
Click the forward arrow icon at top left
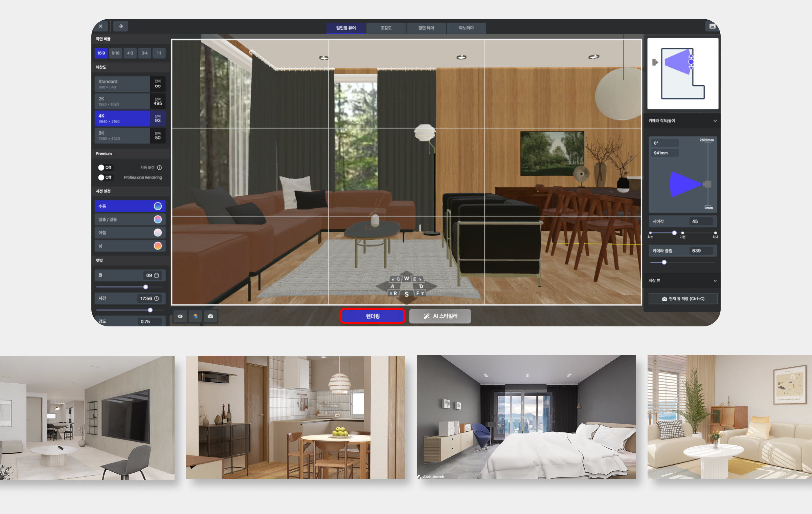click(x=120, y=26)
